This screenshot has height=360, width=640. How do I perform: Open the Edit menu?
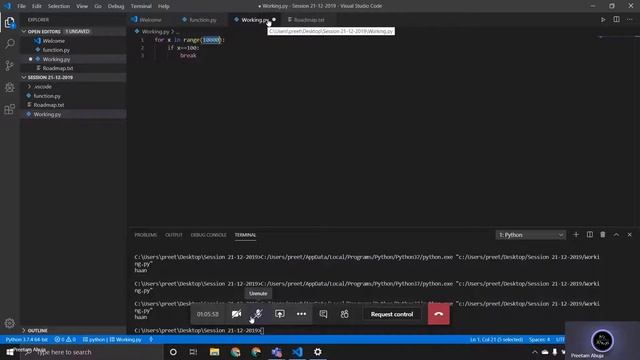[37, 6]
